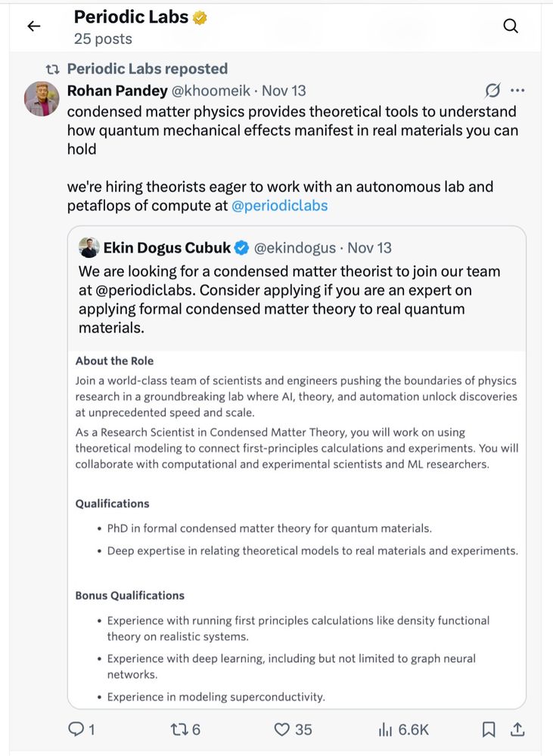This screenshot has height=756, width=553.
Task: Open search with the magnifier icon
Action: point(511,26)
